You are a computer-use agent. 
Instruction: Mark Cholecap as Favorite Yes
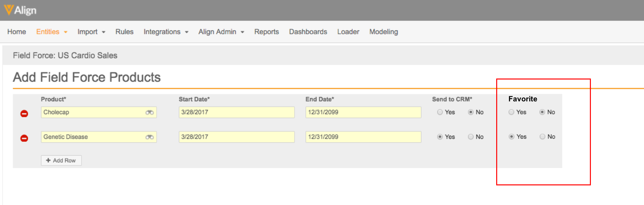tap(511, 112)
